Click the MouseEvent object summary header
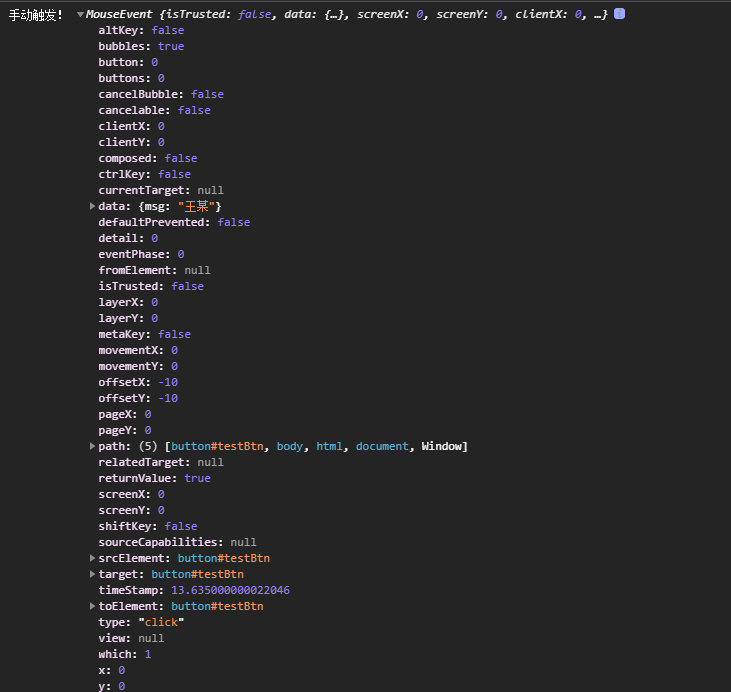Image resolution: width=731 pixels, height=692 pixels. [346, 14]
